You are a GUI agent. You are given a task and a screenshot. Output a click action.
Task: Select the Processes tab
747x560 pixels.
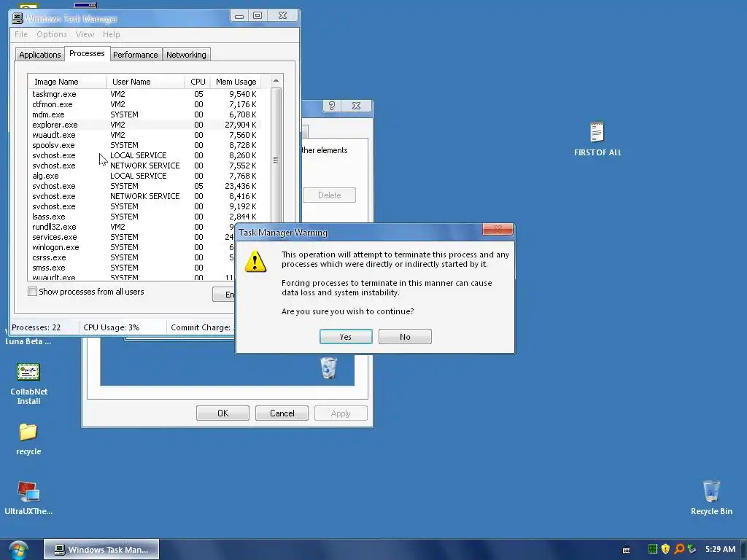coord(87,53)
